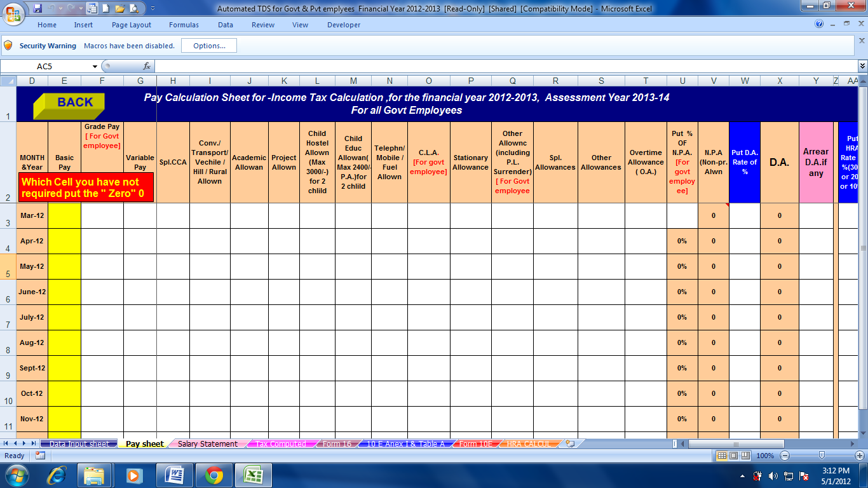Click the macro record icon in status bar

click(x=40, y=456)
